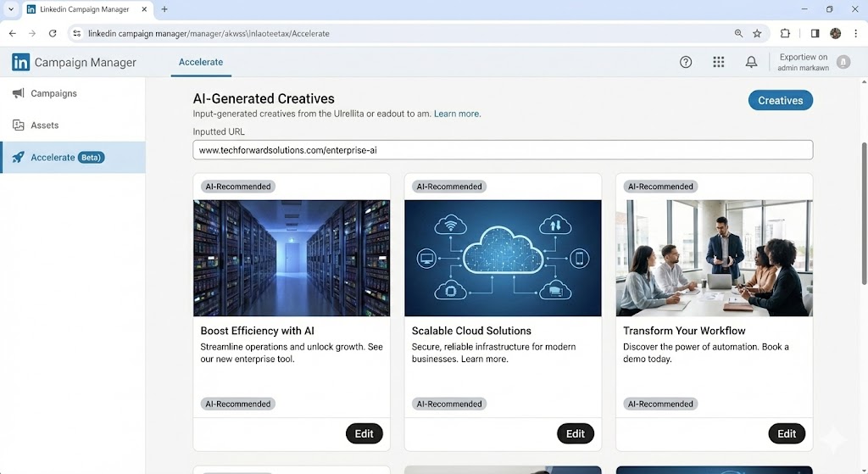Toggle the browser side panel icon

(x=815, y=33)
